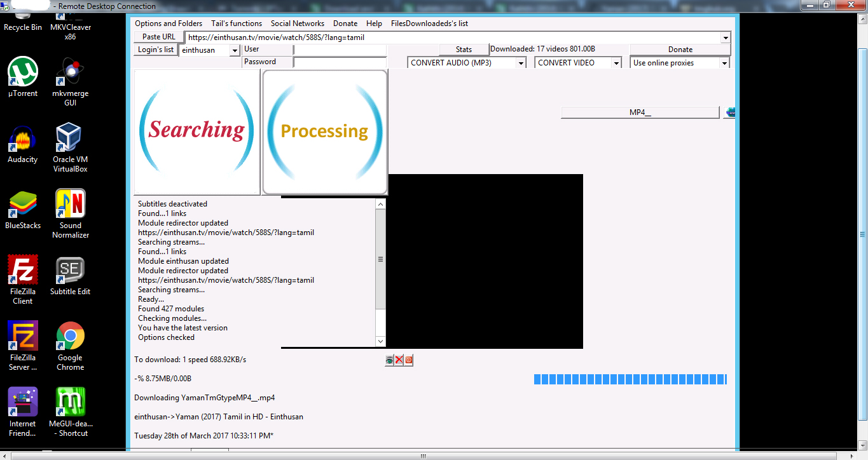Click the orange power stop icon
Screen dimensions: 868x460
(x=409, y=360)
